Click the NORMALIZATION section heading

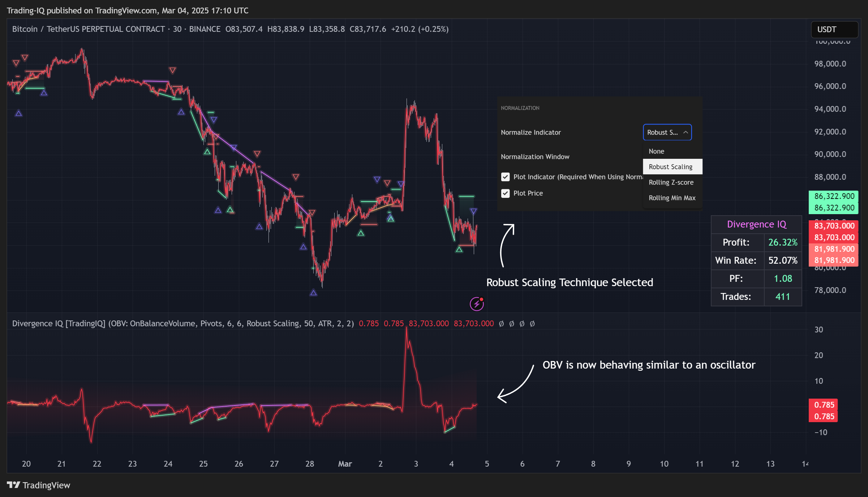(x=520, y=108)
